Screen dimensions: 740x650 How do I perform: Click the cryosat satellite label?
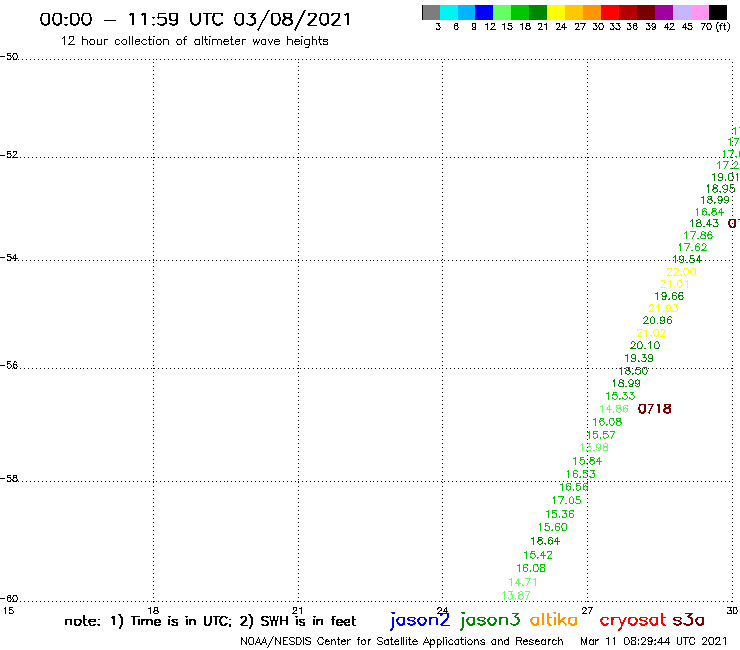633,621
